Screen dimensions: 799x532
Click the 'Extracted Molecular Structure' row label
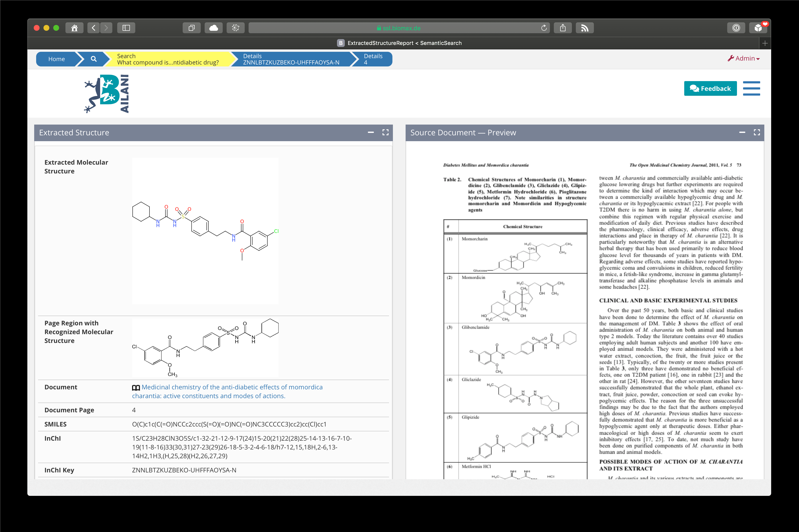[76, 167]
